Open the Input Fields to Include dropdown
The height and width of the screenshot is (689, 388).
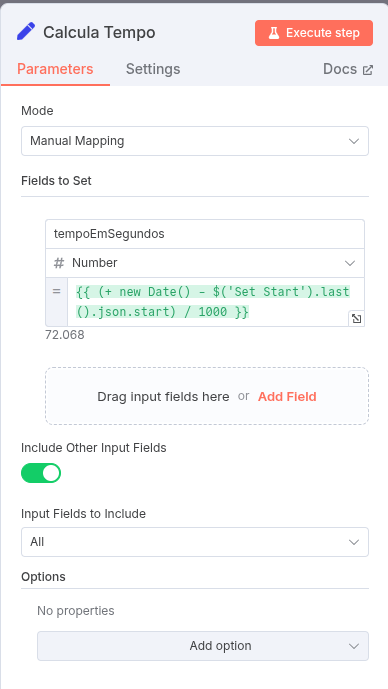tap(195, 542)
